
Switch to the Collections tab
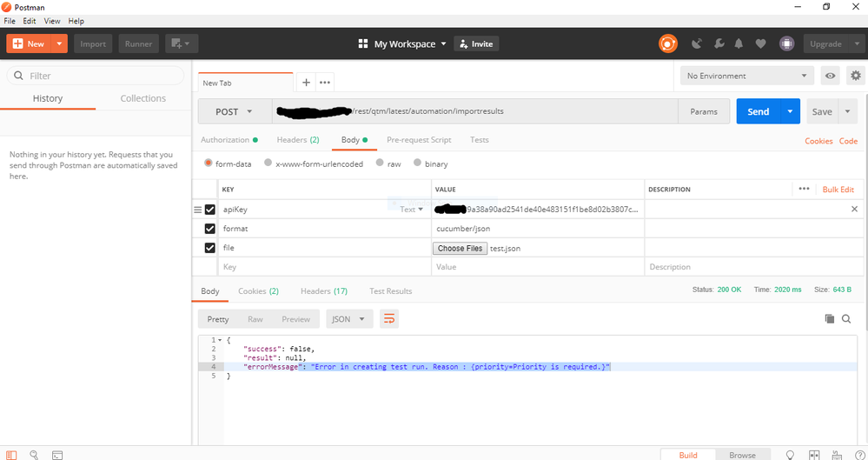[142, 98]
